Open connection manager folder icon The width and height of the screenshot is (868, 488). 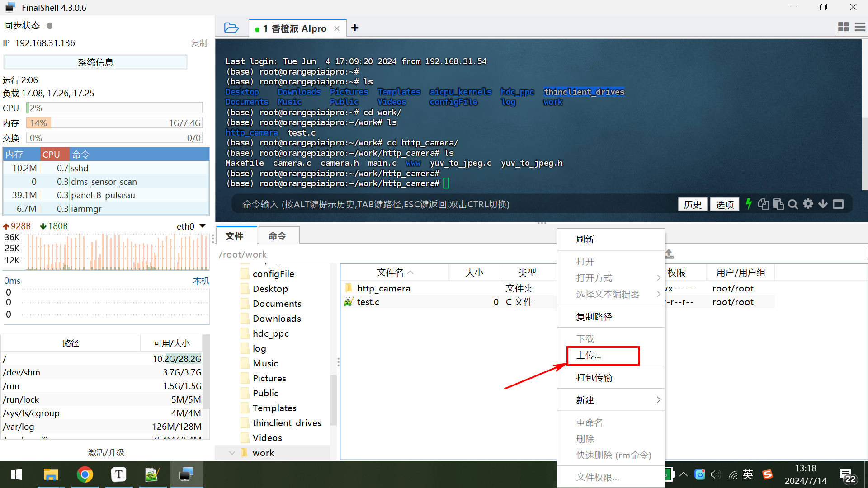click(231, 28)
